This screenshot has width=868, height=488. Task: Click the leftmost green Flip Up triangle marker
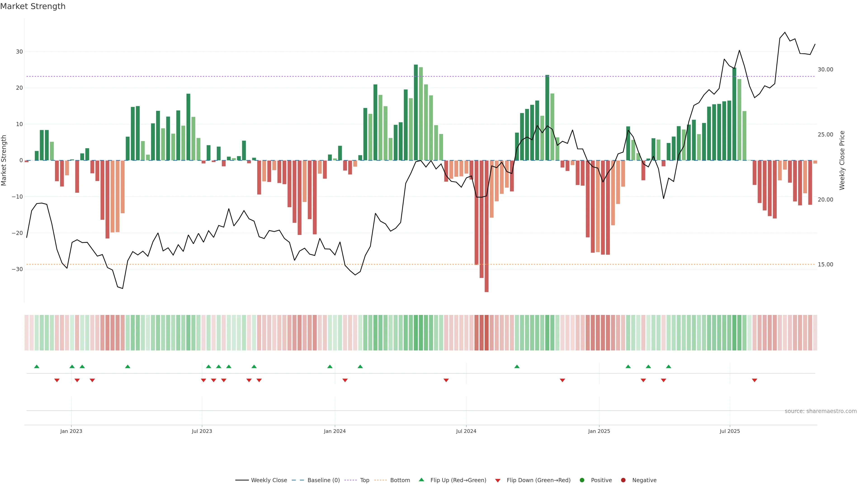[x=37, y=366]
